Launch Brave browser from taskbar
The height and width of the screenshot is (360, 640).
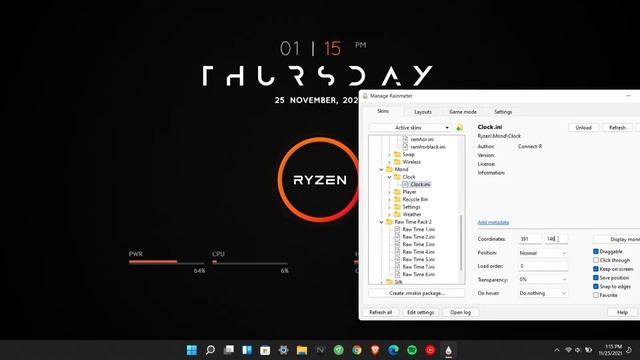375,350
